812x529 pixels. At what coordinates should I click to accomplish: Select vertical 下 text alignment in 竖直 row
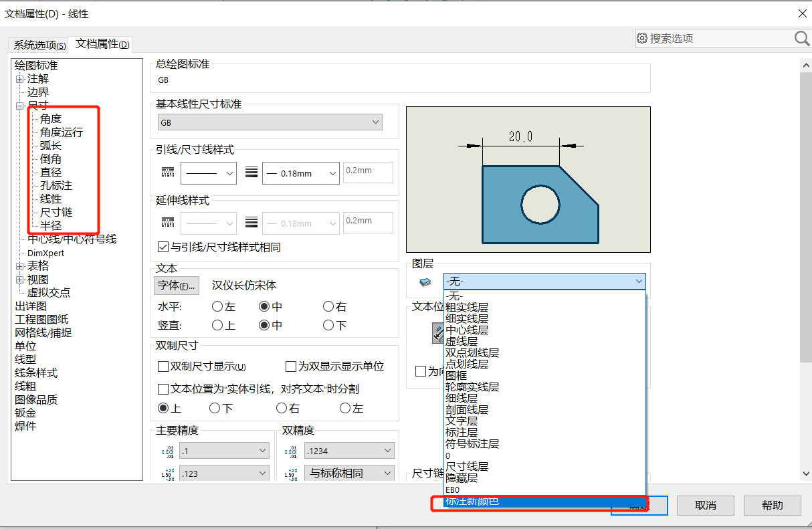click(328, 325)
